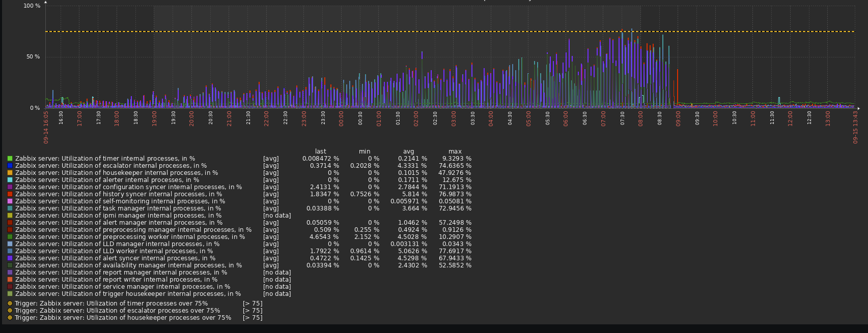Click the swatch for preprocessing worker internal processes
This screenshot has height=333, width=868.
pyautogui.click(x=10, y=237)
